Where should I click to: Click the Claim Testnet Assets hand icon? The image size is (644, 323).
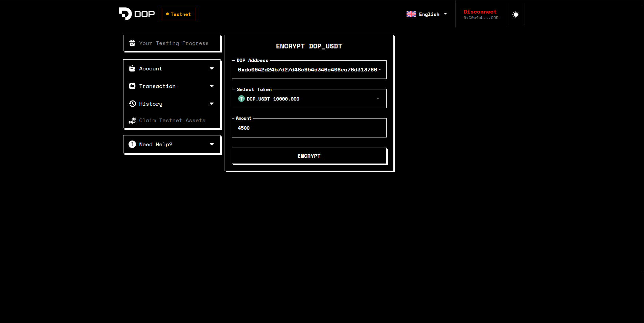point(132,121)
